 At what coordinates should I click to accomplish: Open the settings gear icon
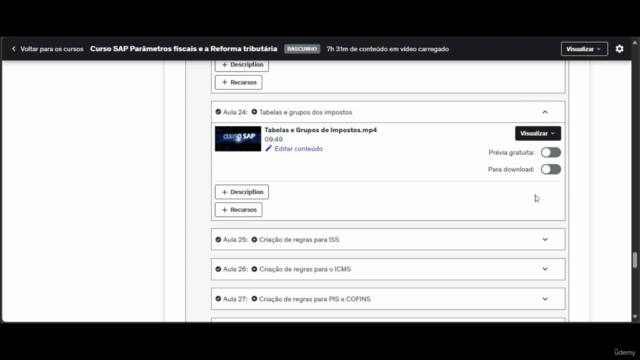coord(619,49)
